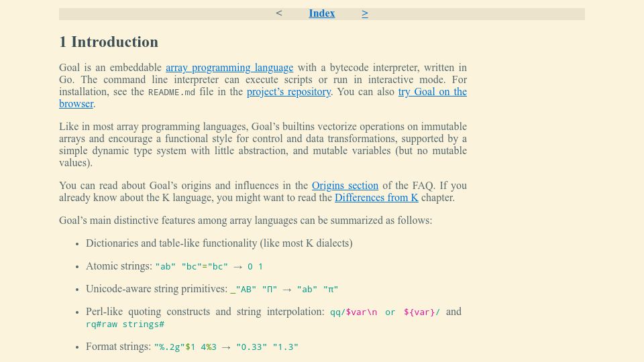The height and width of the screenshot is (362, 644).
Task: Go to next page using > link
Action: click(x=365, y=13)
